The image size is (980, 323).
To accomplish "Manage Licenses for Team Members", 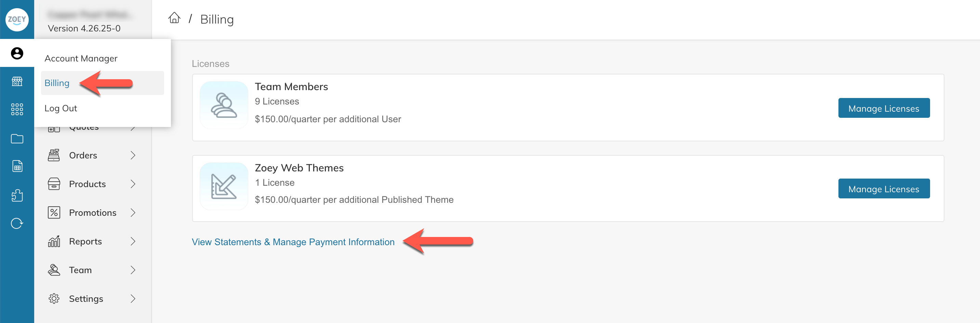I will point(884,108).
